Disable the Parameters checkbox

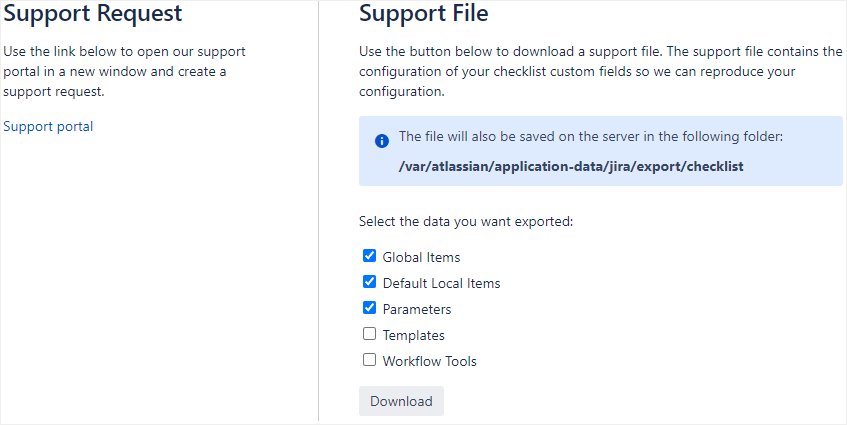(369, 308)
